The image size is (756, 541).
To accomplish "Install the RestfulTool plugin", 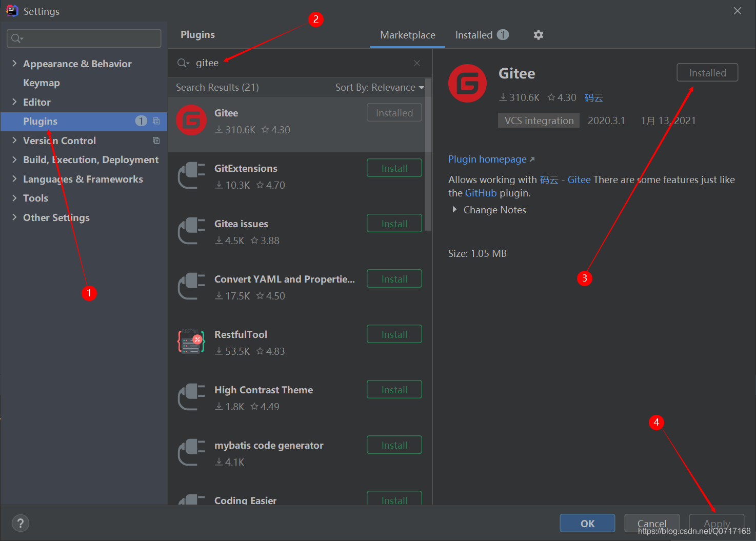I will (394, 334).
